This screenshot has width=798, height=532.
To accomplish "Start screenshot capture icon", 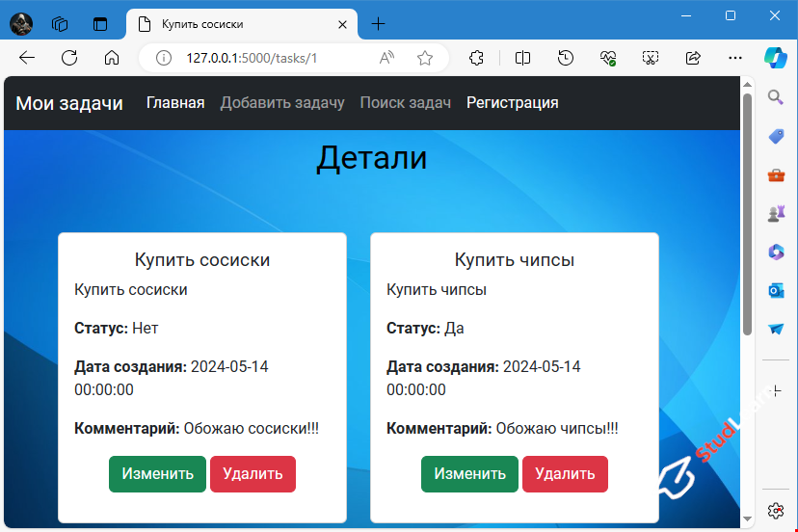I will [651, 58].
